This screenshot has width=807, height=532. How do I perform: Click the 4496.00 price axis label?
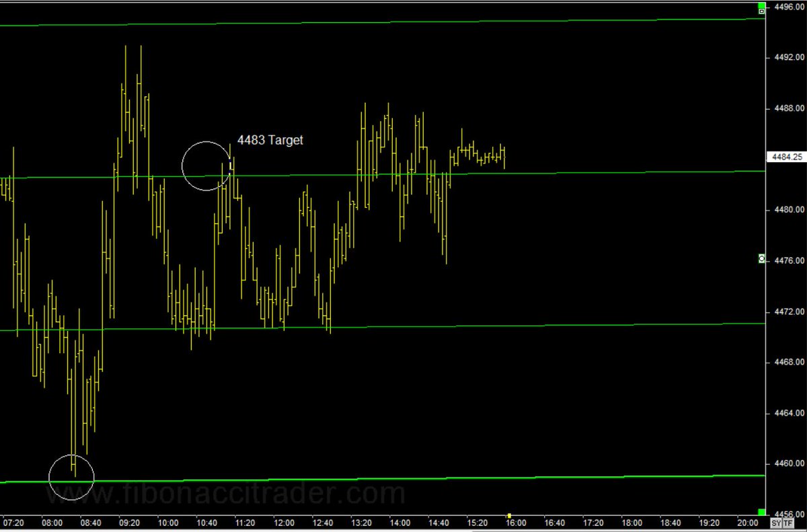[x=789, y=7]
